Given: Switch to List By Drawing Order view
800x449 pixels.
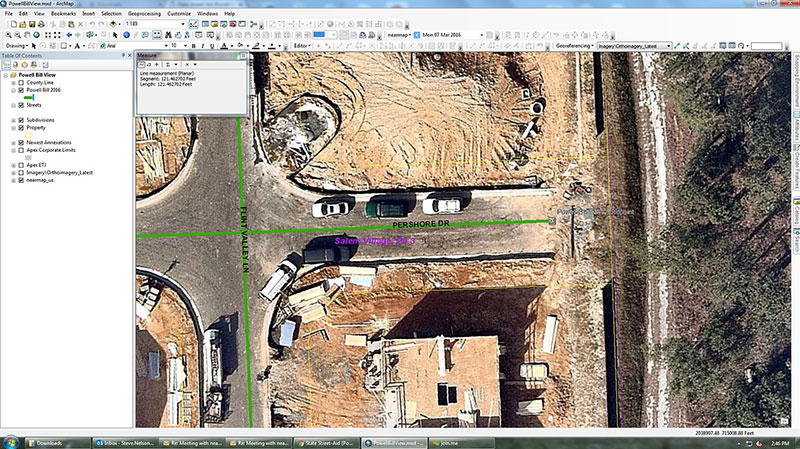Looking at the screenshot, I should (x=8, y=65).
